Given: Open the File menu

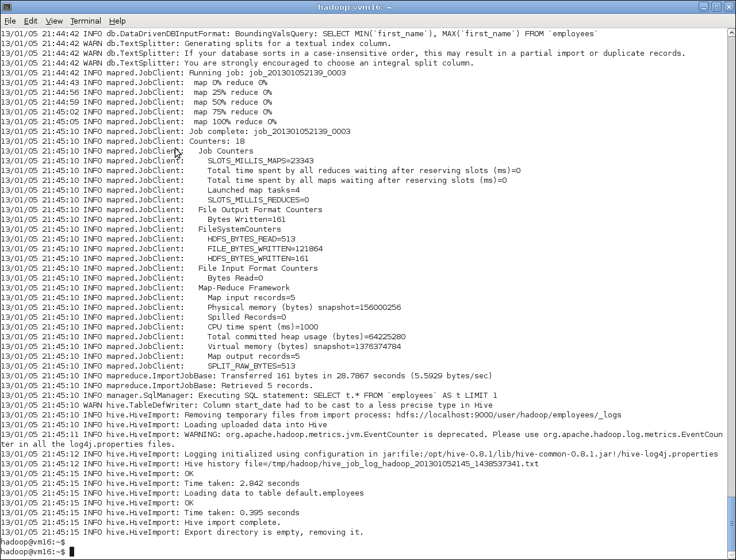Looking at the screenshot, I should 10,21.
